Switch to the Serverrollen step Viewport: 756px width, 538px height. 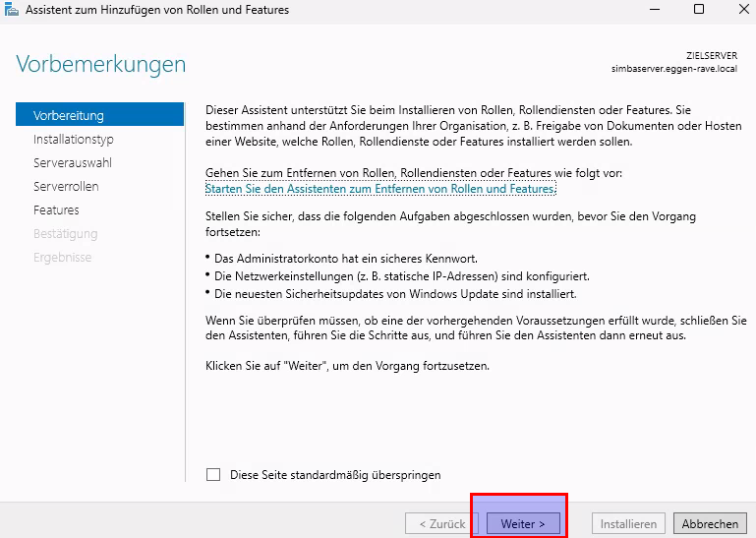pos(66,187)
